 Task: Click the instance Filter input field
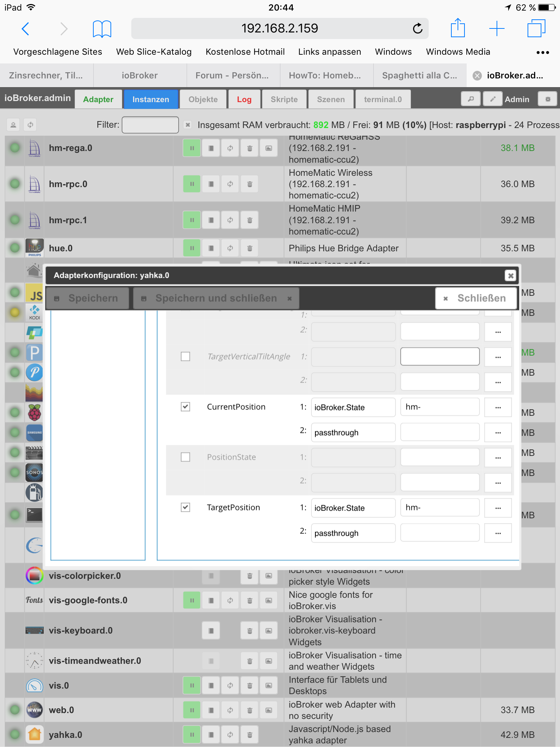tap(150, 125)
